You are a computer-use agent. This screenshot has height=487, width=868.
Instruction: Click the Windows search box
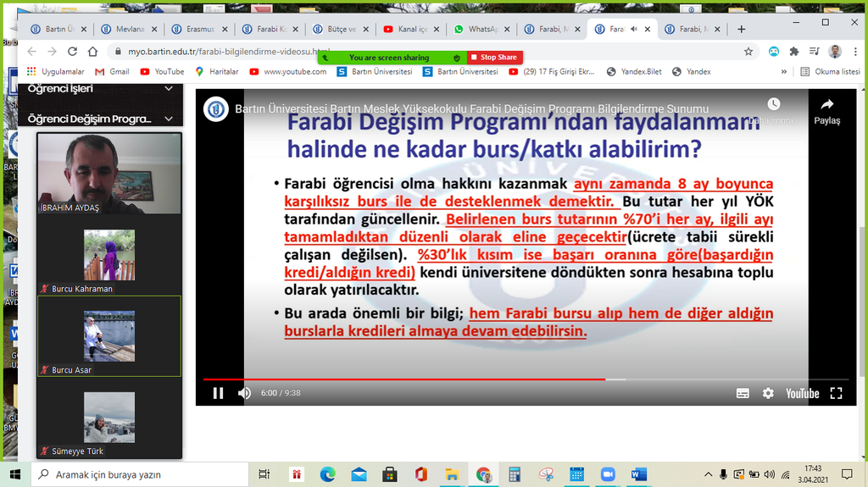(x=140, y=474)
